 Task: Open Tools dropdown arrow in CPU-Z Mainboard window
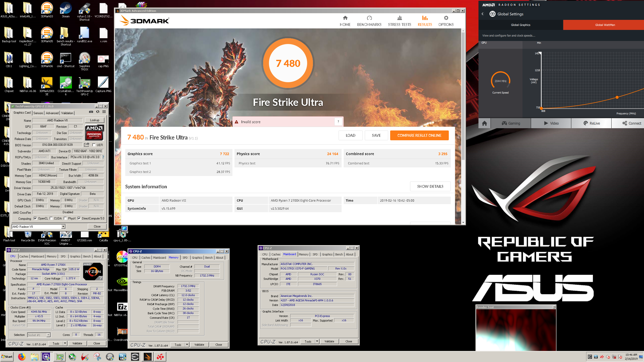317,341
